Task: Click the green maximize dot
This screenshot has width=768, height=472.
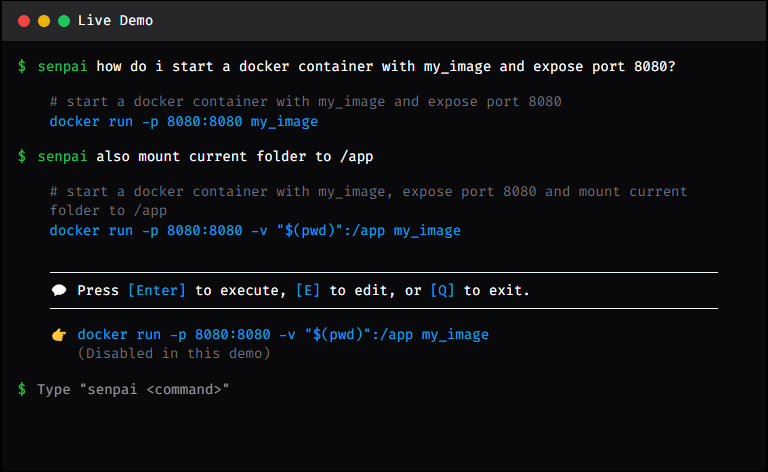Action: coord(64,20)
